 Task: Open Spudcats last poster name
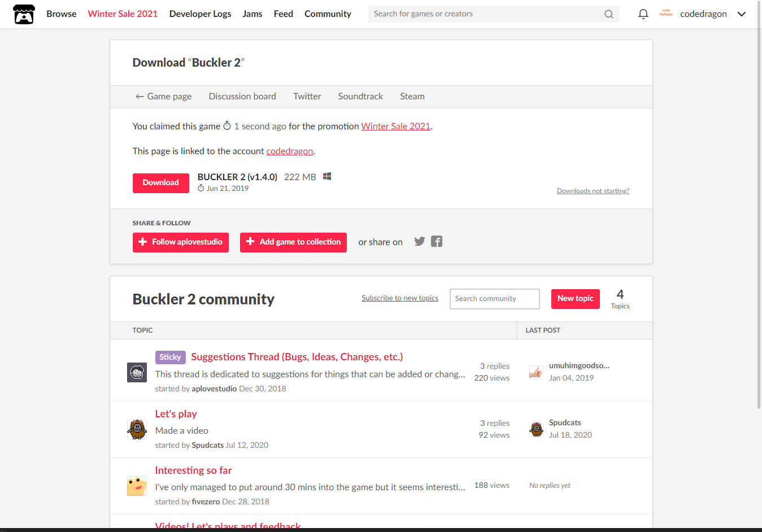[x=565, y=422]
